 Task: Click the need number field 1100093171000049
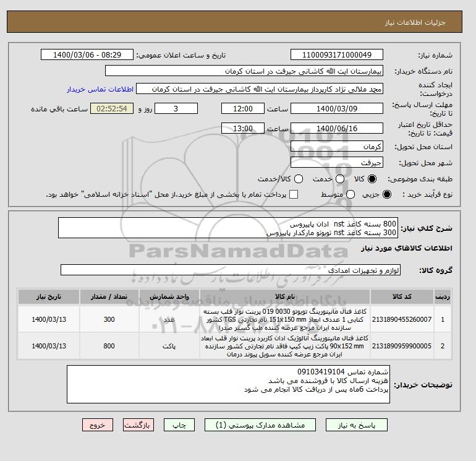(x=337, y=54)
